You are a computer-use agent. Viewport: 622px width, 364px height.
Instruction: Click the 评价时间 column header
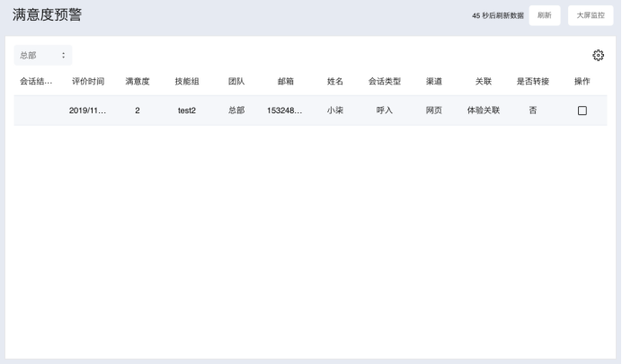(88, 82)
